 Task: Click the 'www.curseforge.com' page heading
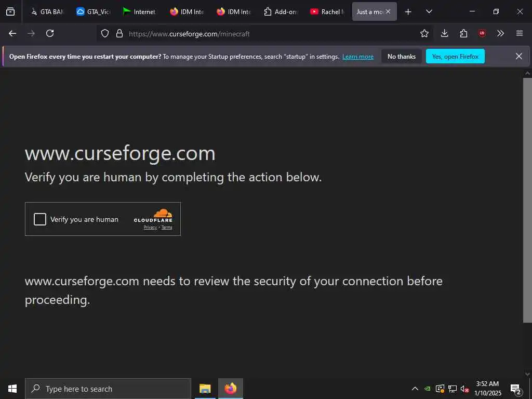120,153
